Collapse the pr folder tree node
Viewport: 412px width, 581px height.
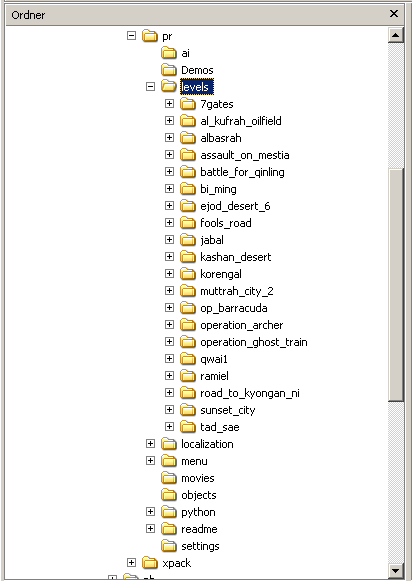(131, 36)
